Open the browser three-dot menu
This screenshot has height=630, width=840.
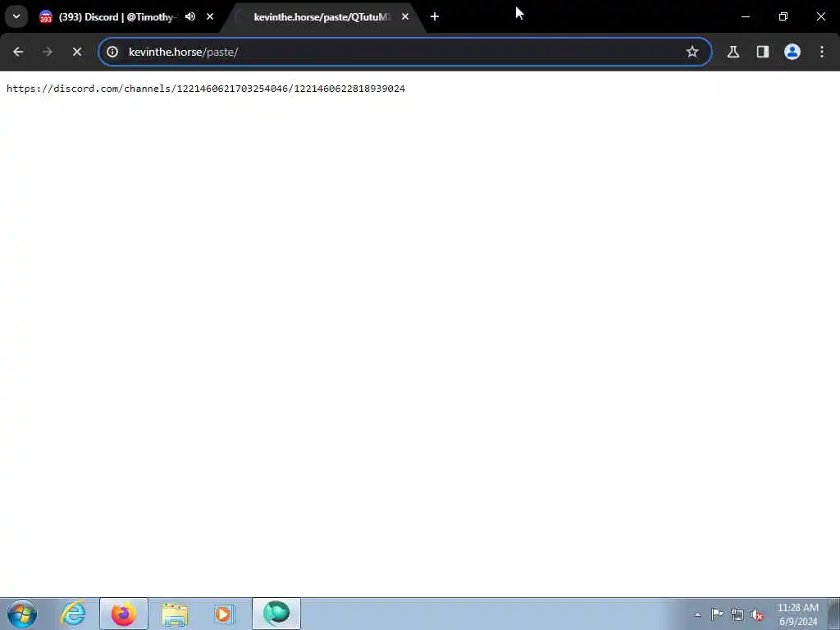tap(822, 52)
